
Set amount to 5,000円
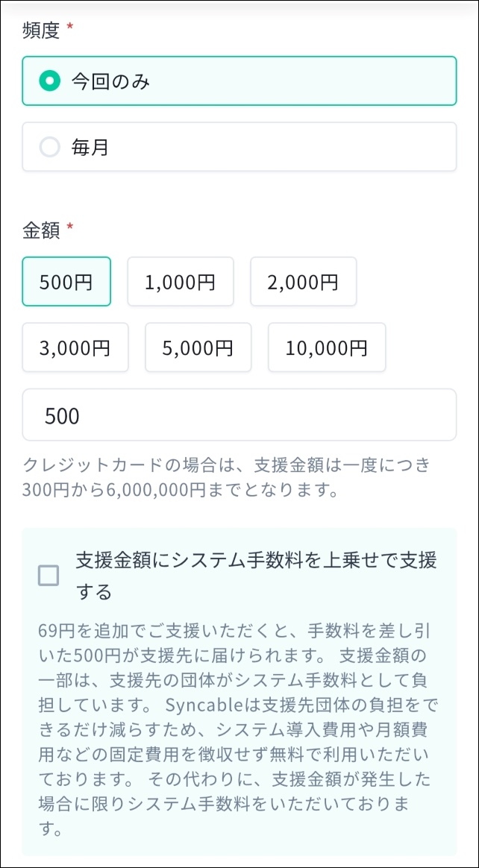coord(198,347)
